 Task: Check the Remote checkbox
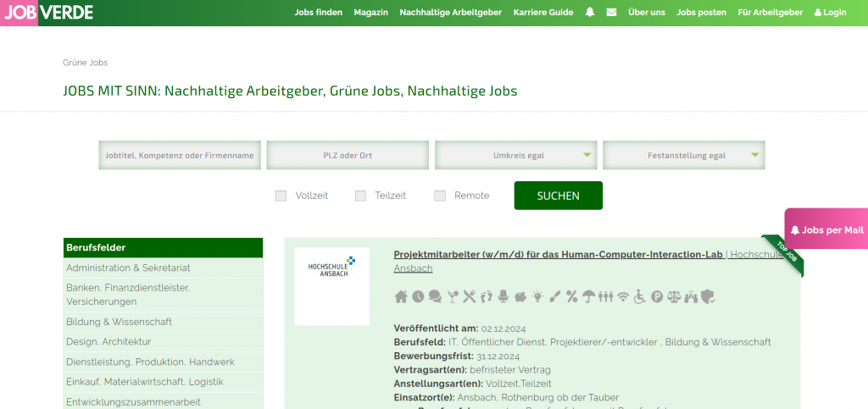(440, 196)
